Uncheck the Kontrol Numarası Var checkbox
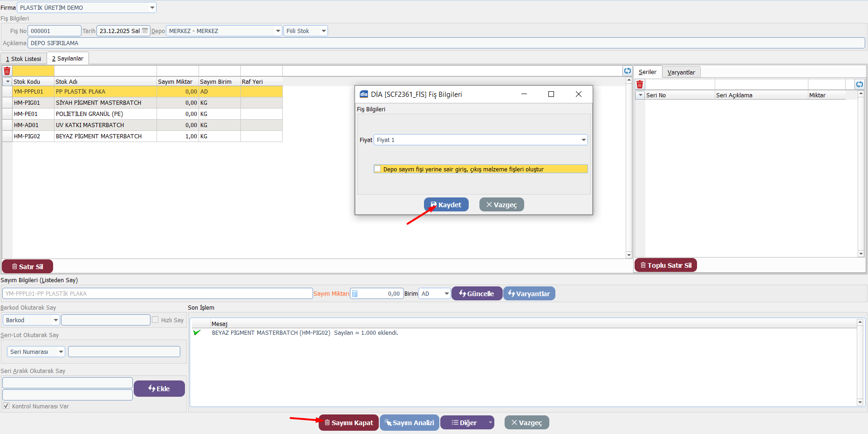868x434 pixels. [6, 406]
